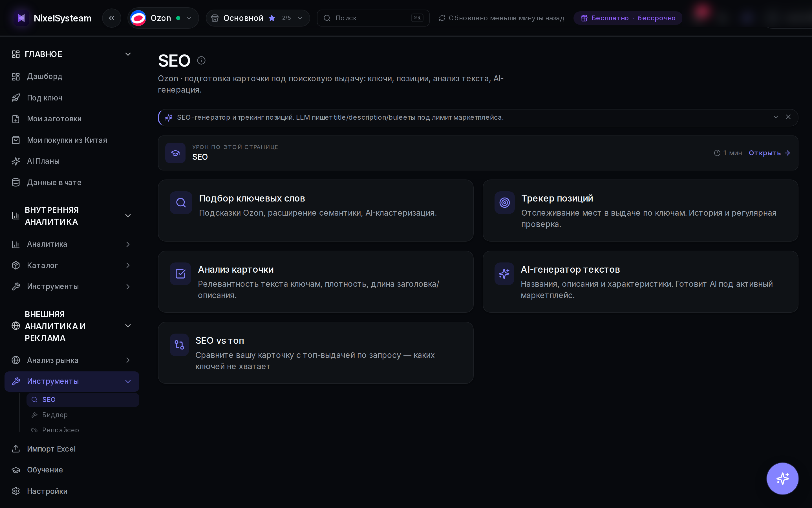Image resolution: width=812 pixels, height=508 pixels.
Task: Open Настройки page
Action: [x=72, y=491]
